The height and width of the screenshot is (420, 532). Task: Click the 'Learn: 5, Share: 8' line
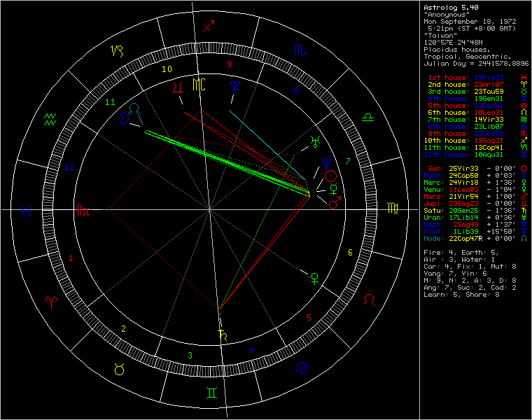461,295
